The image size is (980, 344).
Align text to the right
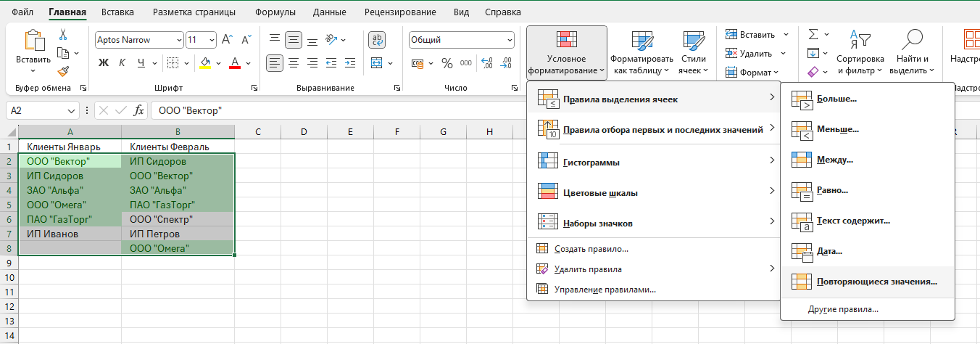click(x=312, y=63)
